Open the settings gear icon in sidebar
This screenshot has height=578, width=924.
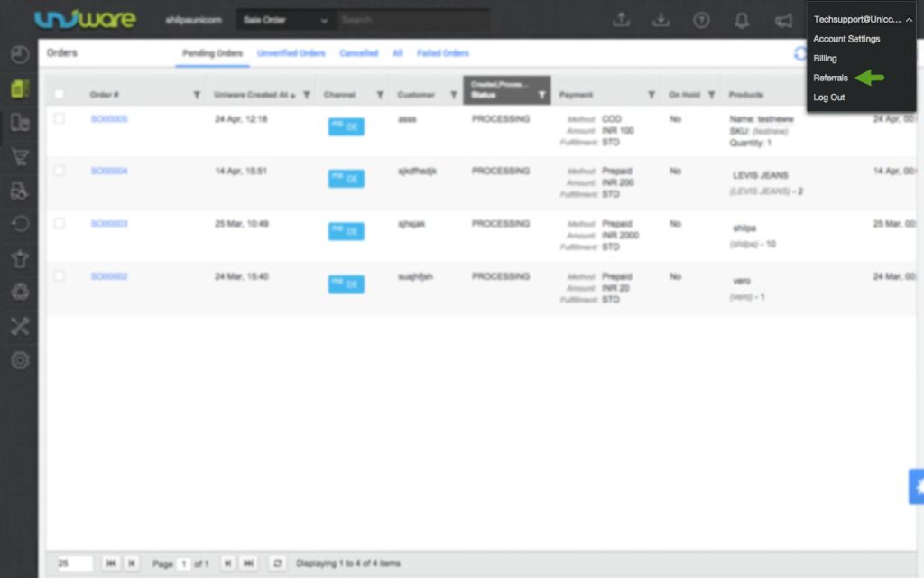[20, 360]
